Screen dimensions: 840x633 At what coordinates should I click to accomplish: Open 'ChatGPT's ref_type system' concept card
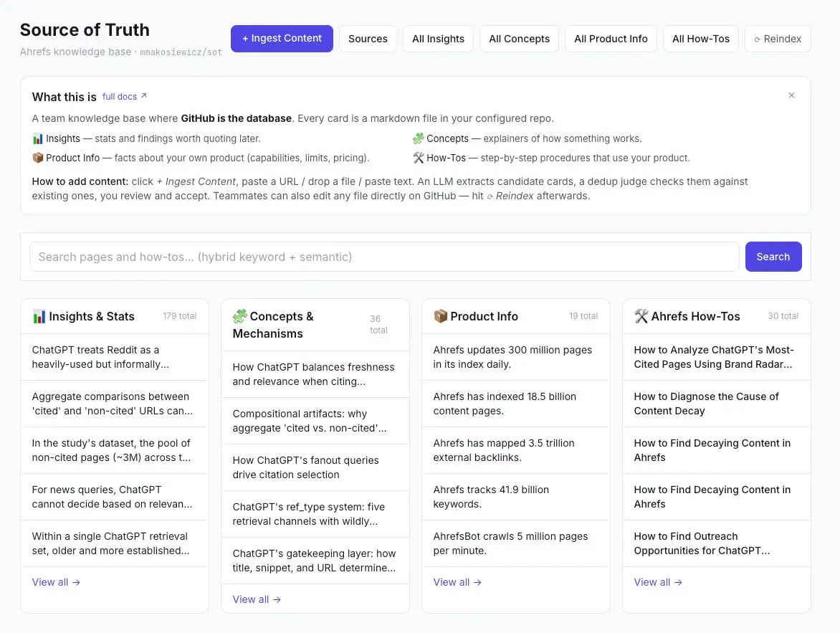pyautogui.click(x=315, y=514)
